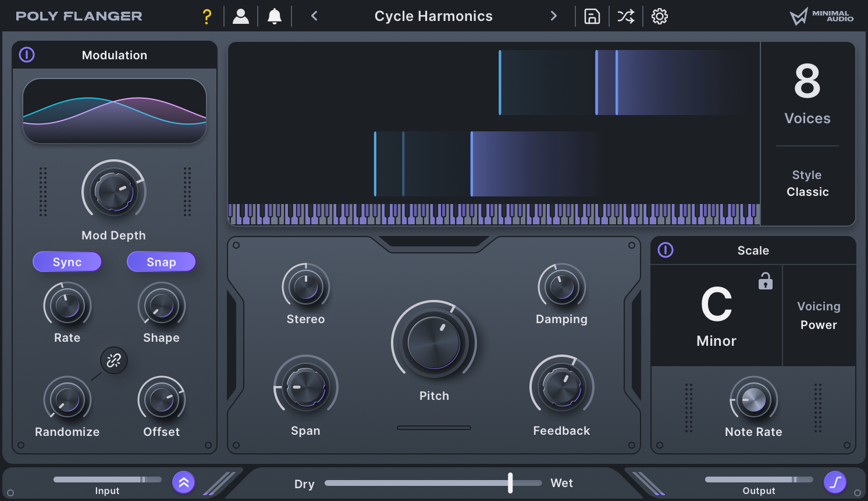Unlock the scale with the padlock icon
Image resolution: width=868 pixels, height=501 pixels.
tap(766, 281)
